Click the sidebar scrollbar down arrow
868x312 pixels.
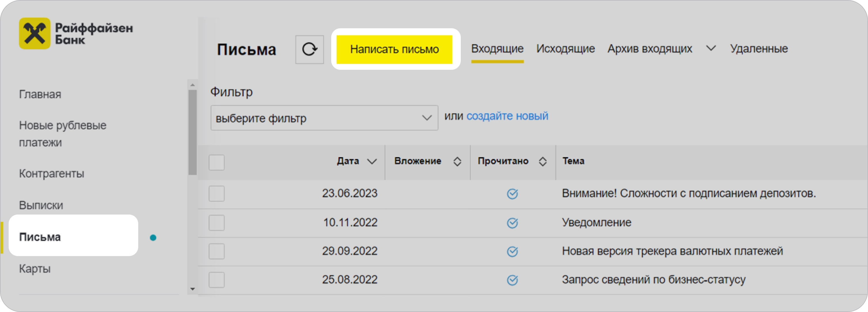pyautogui.click(x=192, y=289)
